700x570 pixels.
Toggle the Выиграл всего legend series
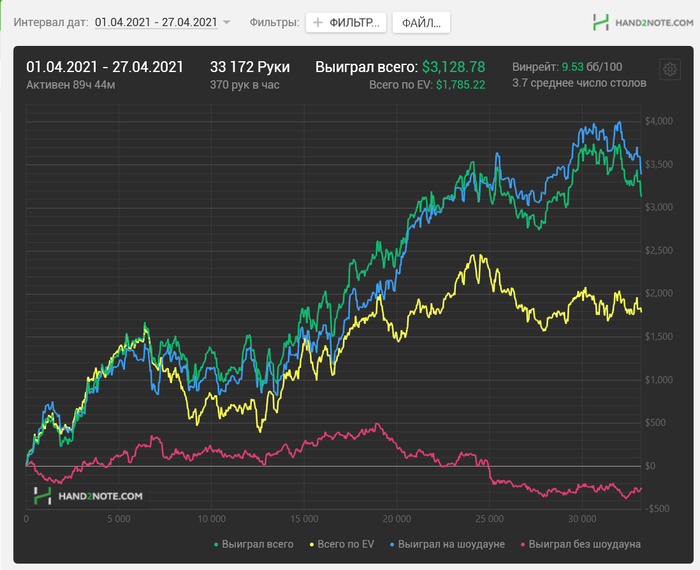tap(254, 544)
